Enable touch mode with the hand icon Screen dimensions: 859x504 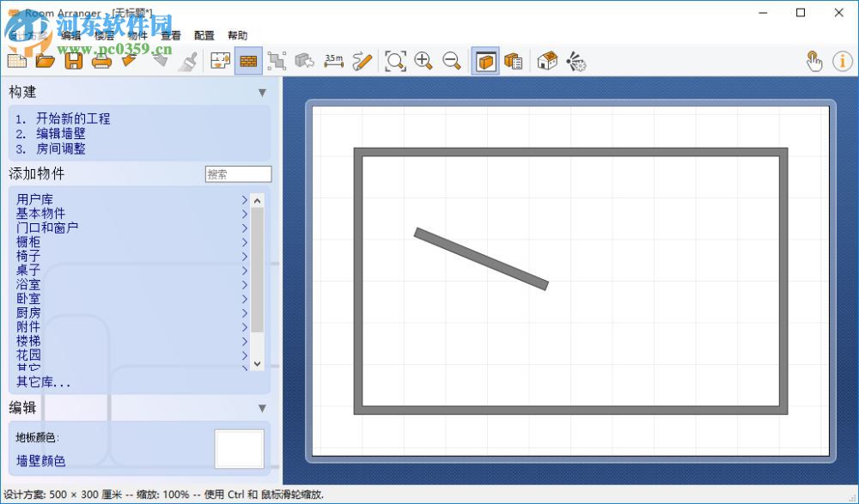814,61
